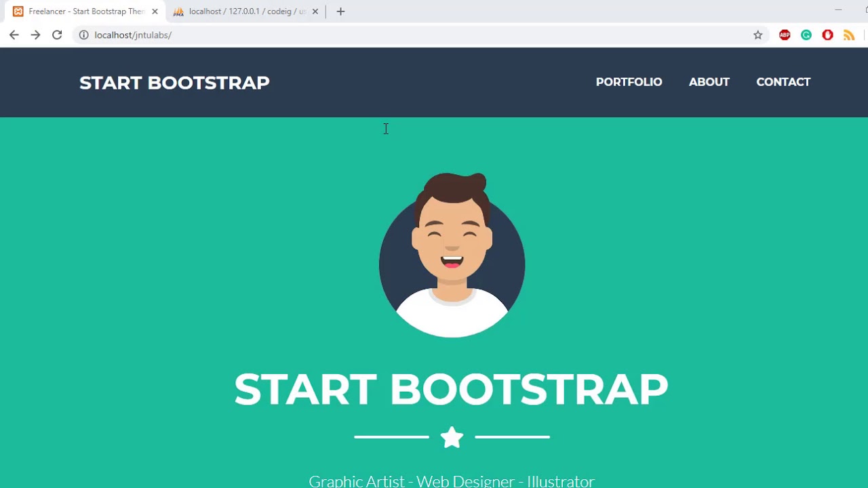Open the Grammarly extension icon
868x488 pixels.
(x=806, y=35)
